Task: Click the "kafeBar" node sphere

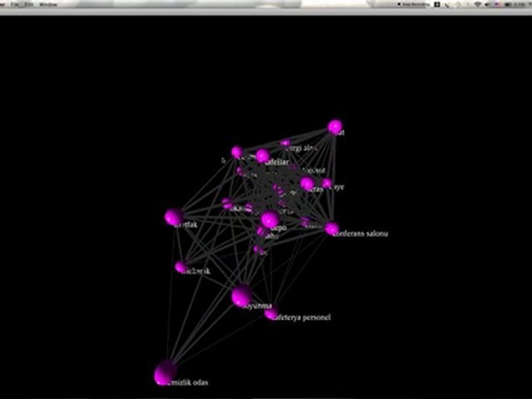Action: click(263, 156)
